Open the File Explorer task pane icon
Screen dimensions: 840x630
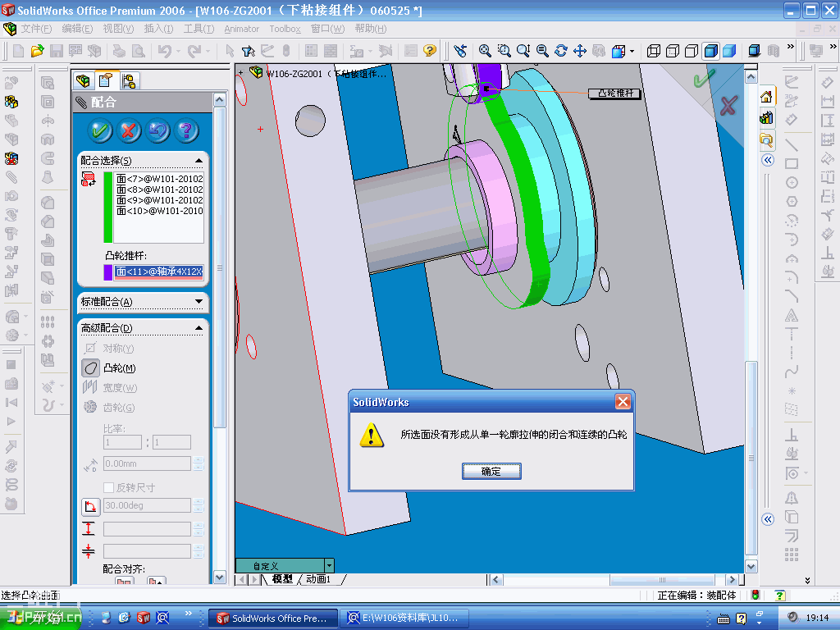pos(767,139)
